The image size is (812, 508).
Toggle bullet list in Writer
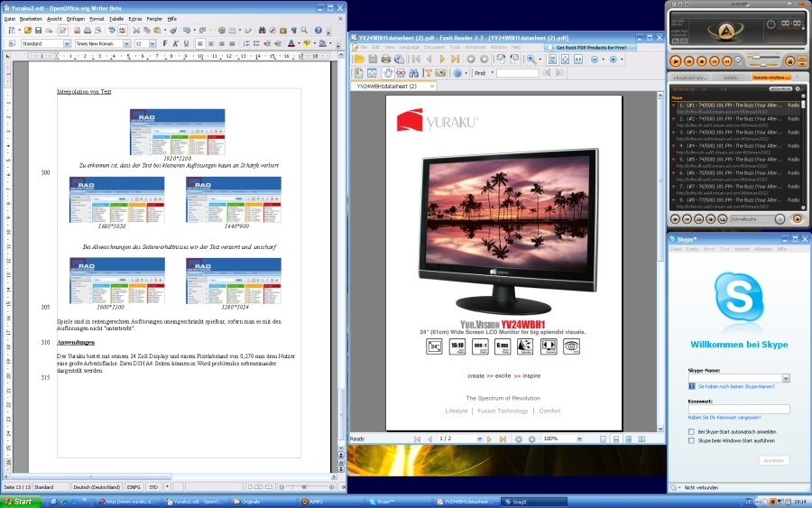click(x=257, y=43)
